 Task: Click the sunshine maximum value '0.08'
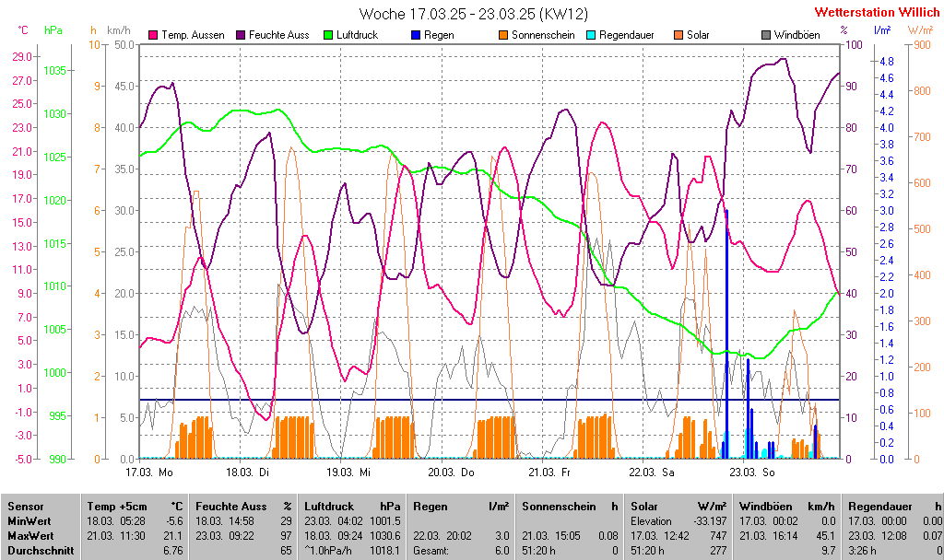coord(608,535)
